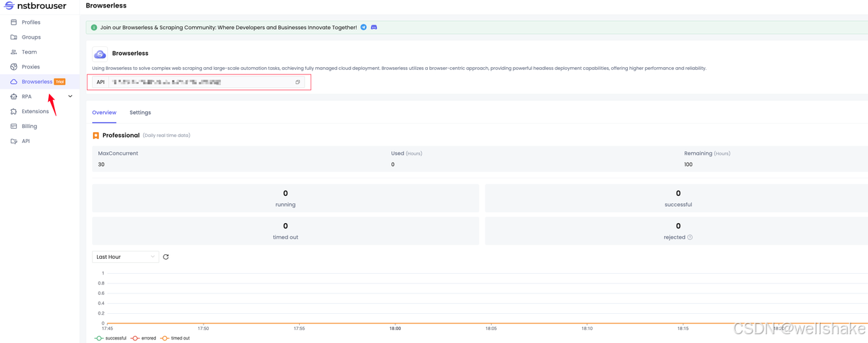Toggle the timed out series in legend
This screenshot has height=343, width=868.
coord(175,338)
